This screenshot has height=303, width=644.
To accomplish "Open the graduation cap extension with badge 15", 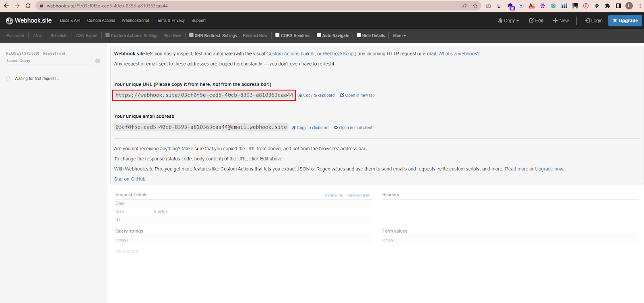I will click(511, 6).
